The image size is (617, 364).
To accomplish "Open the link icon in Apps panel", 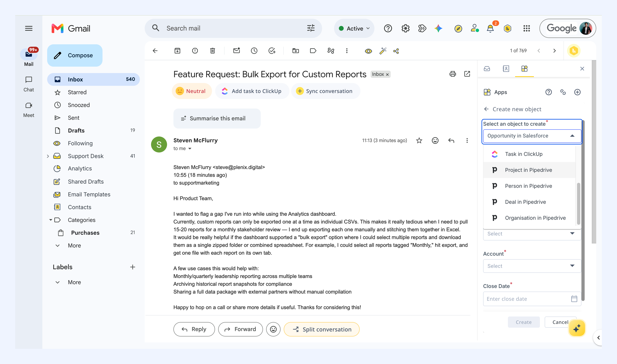I will pyautogui.click(x=563, y=92).
